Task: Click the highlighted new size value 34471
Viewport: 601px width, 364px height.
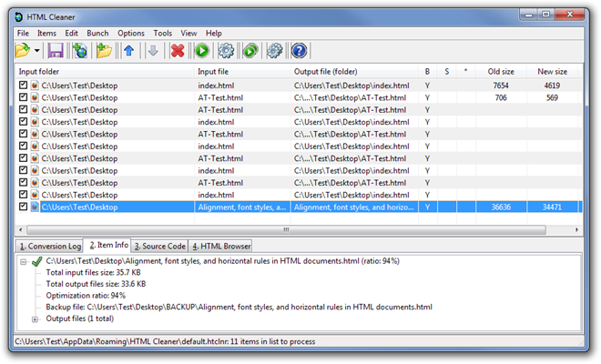Action: click(x=552, y=207)
